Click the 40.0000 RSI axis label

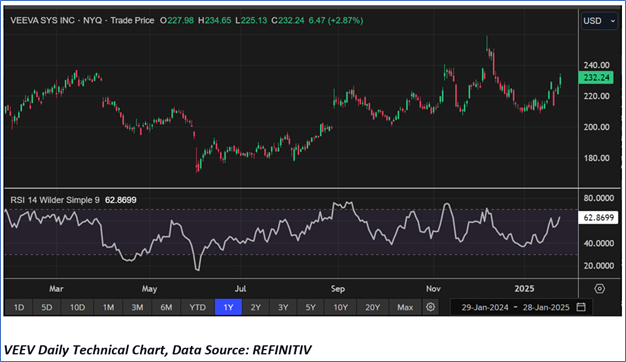598,243
